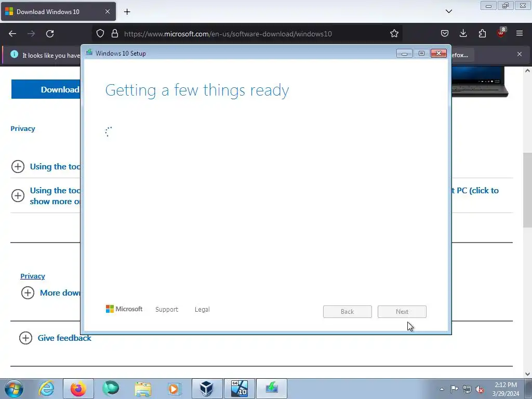Switch to VirtualBox in the taskbar
Image resolution: width=532 pixels, height=399 pixels.
click(207, 389)
